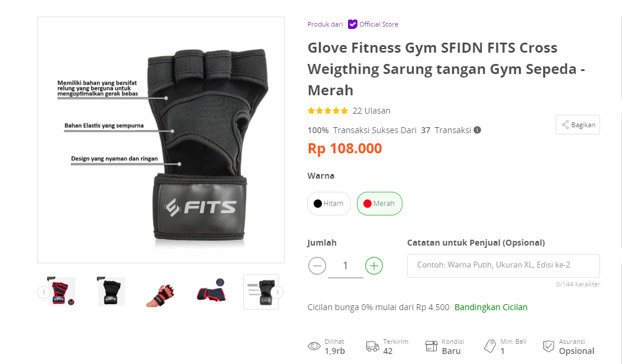Viewport: 622px width, 364px height.
Task: Click the Catatan untuk Penjual input field
Action: tap(504, 265)
